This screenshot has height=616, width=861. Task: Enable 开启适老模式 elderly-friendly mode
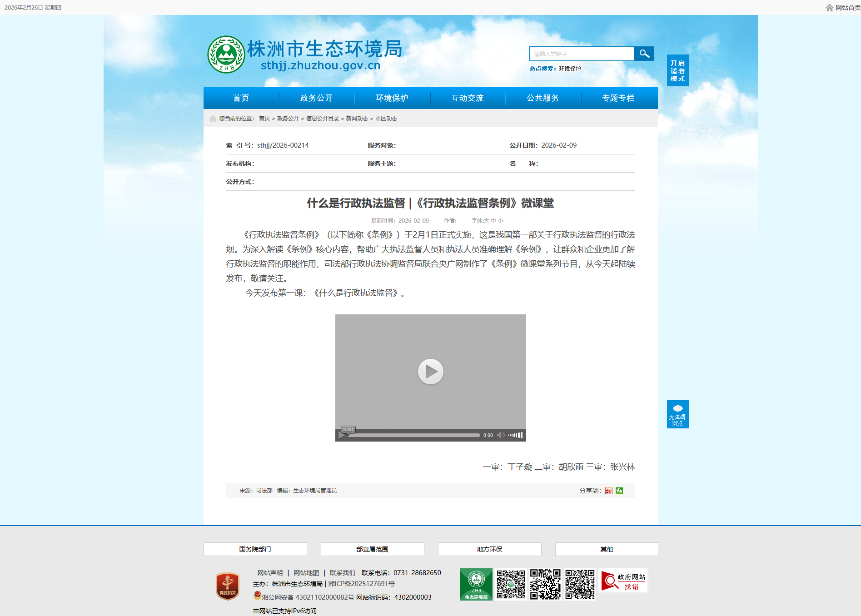677,71
